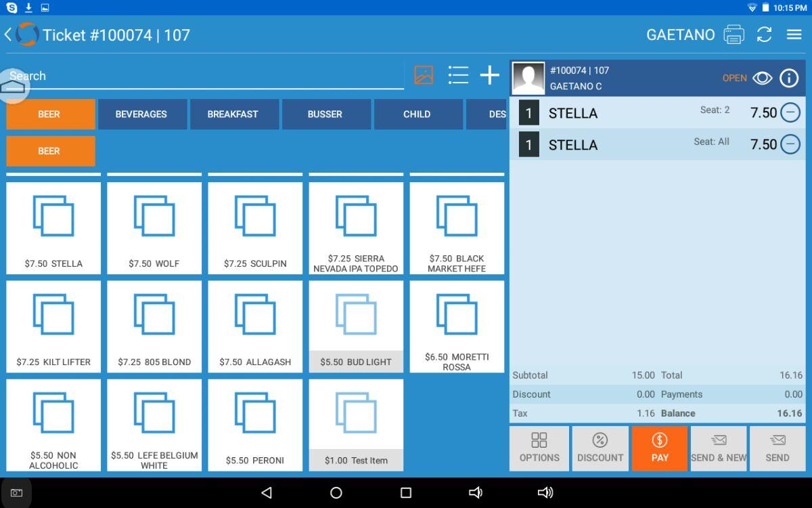Open the DISCOUNT button
This screenshot has height=508, width=812.
pos(600,448)
